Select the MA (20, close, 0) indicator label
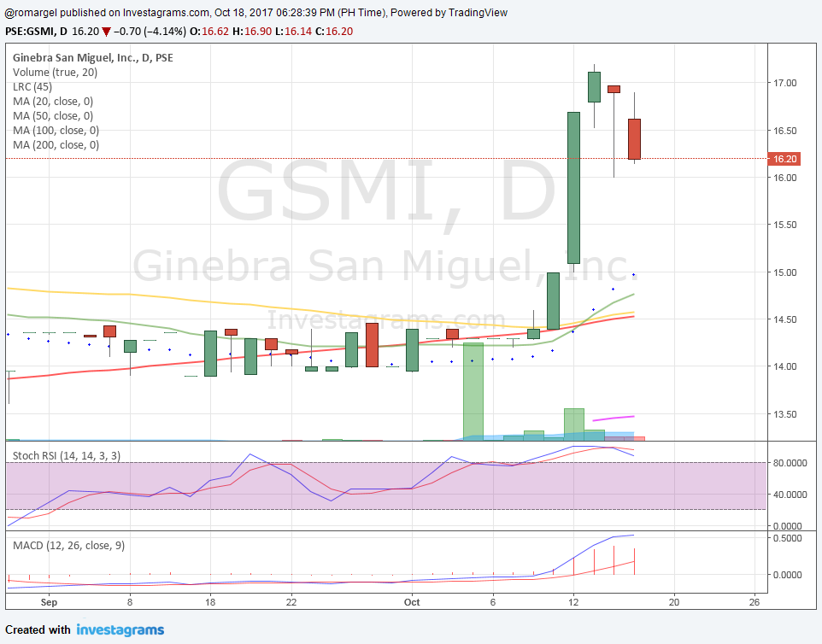This screenshot has width=822, height=644. (x=53, y=101)
